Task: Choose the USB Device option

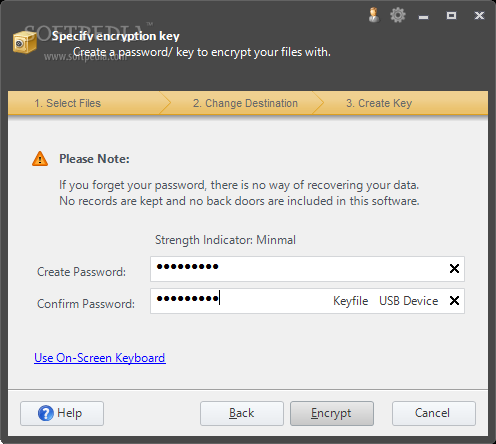Action: (409, 301)
